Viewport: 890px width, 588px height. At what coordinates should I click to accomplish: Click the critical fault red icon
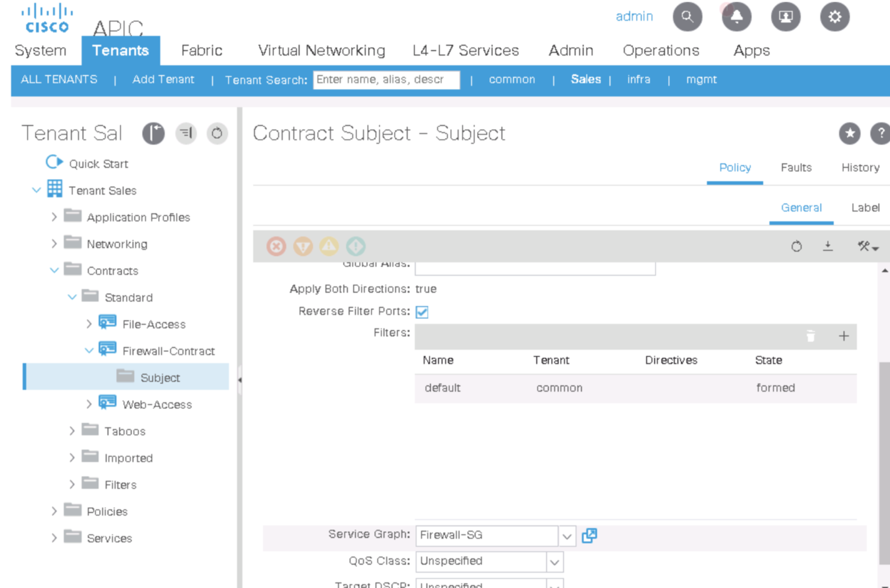click(x=277, y=246)
